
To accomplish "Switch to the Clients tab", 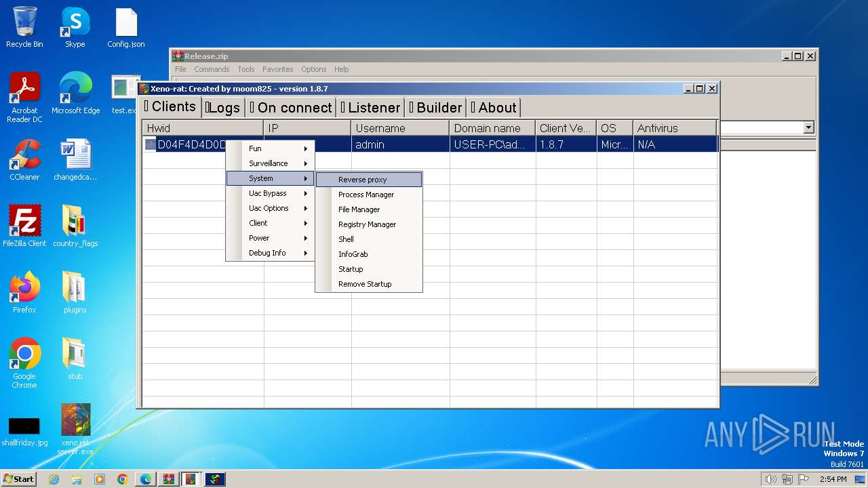I will (x=170, y=106).
